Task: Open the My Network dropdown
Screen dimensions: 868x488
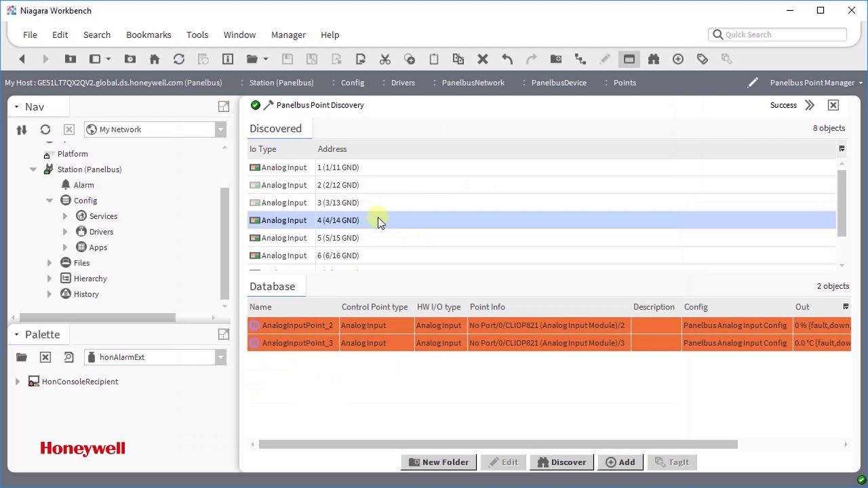Action: (x=155, y=129)
